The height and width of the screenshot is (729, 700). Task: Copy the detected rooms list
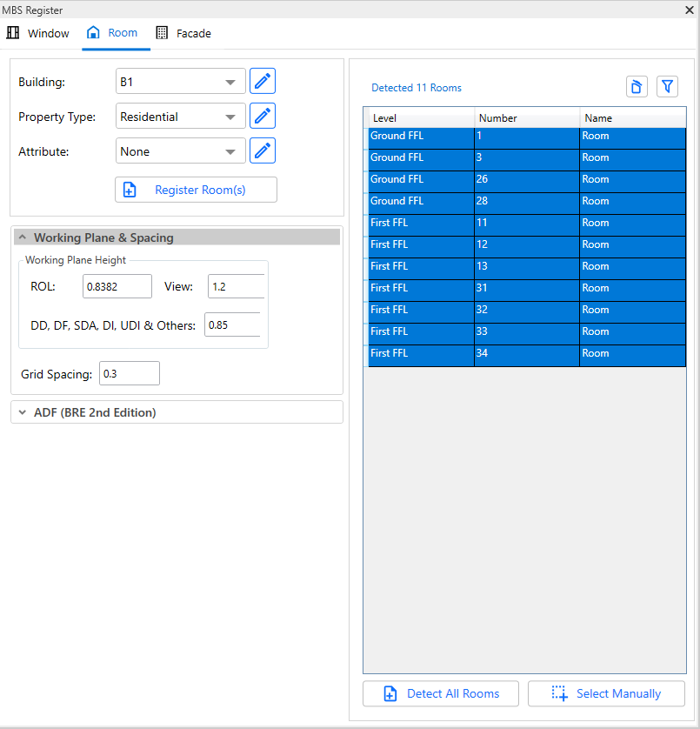[x=636, y=86]
